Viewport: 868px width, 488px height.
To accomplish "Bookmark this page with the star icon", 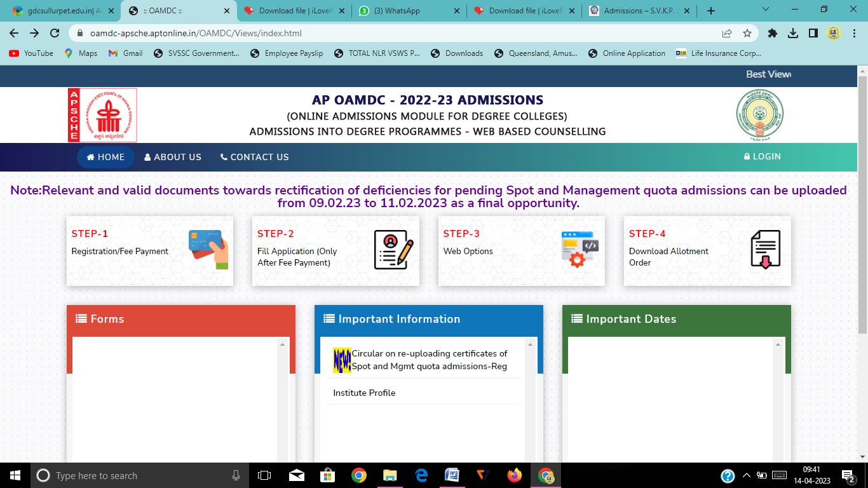I will click(747, 33).
